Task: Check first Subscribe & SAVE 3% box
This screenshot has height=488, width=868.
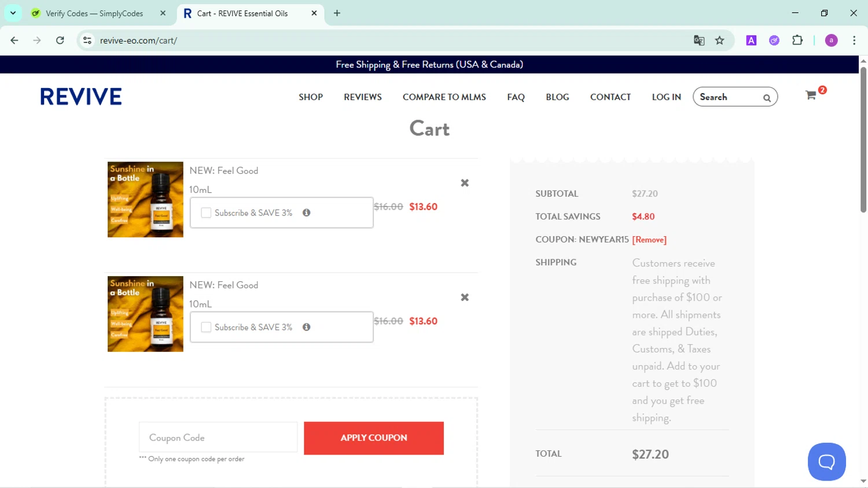Action: coord(206,212)
